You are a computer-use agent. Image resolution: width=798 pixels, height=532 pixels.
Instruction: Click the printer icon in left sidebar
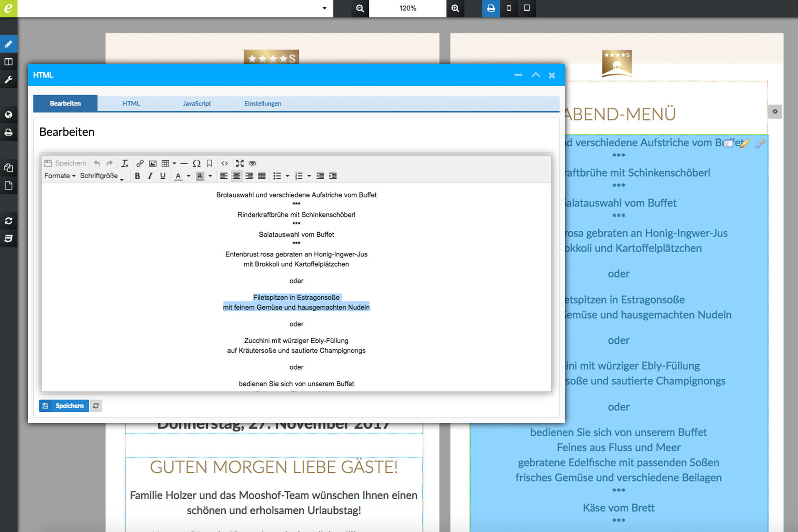click(8, 133)
